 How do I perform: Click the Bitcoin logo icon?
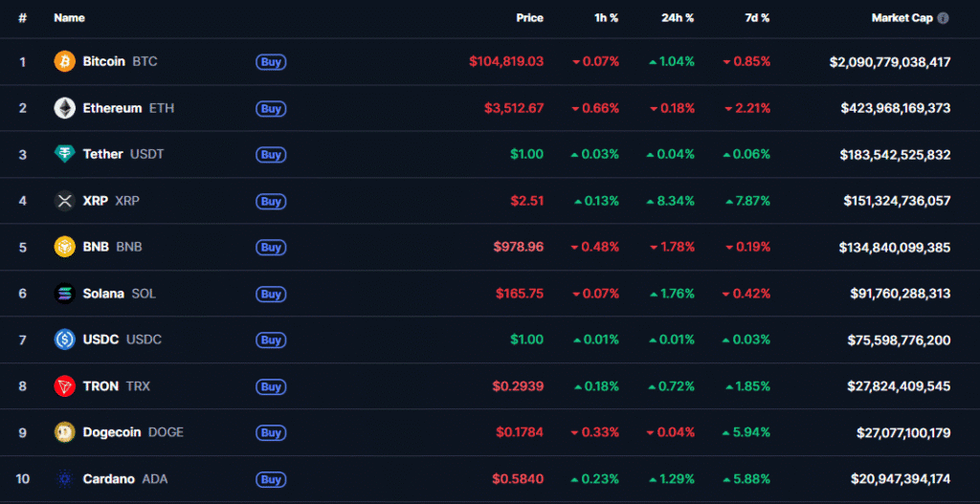coord(65,62)
